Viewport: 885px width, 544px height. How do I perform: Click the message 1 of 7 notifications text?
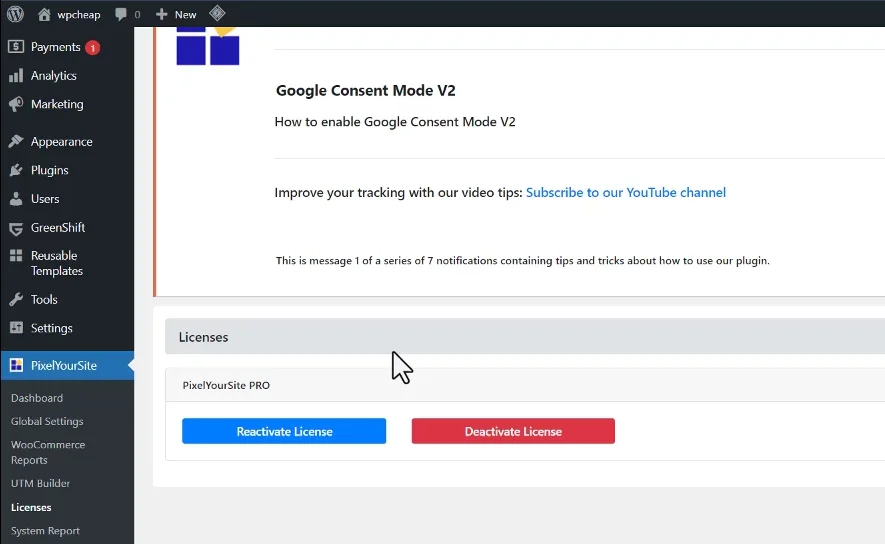pyautogui.click(x=522, y=261)
